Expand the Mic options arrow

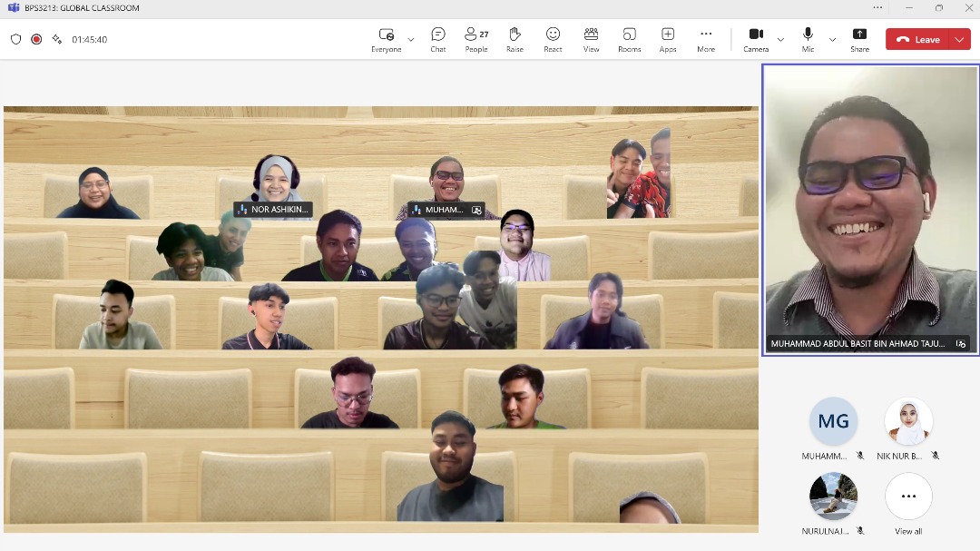tap(832, 39)
